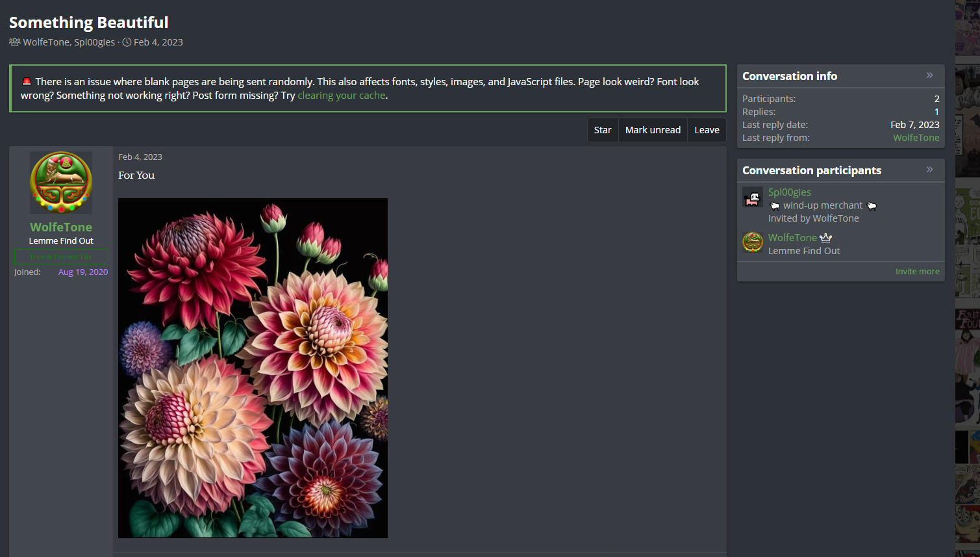Image resolution: width=980 pixels, height=557 pixels.
Task: Open Spl00gies' profile from the participants list
Action: (x=789, y=192)
